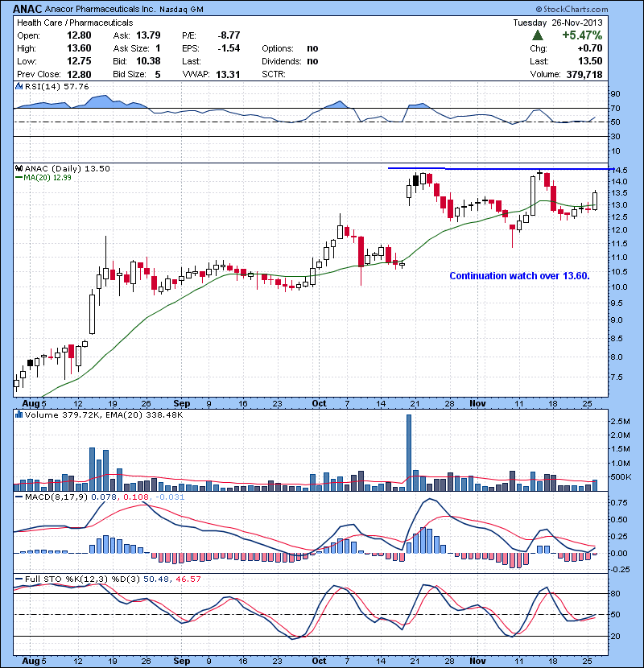
Task: Click the 14.5 price axis label
Action: [x=620, y=170]
